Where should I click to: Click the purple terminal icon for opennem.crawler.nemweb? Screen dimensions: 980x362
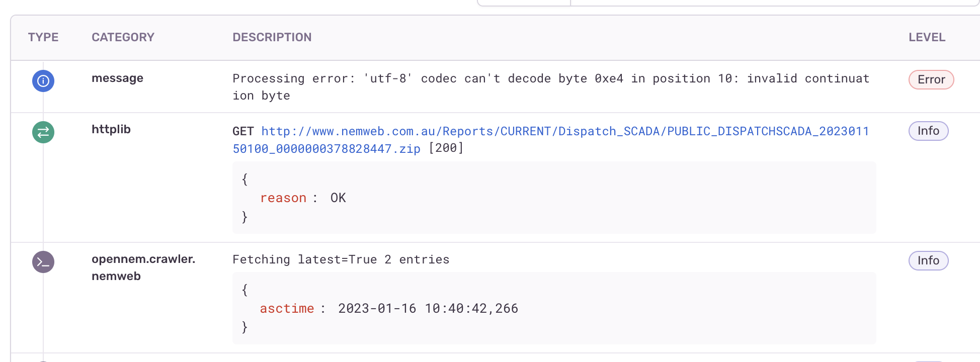(43, 261)
